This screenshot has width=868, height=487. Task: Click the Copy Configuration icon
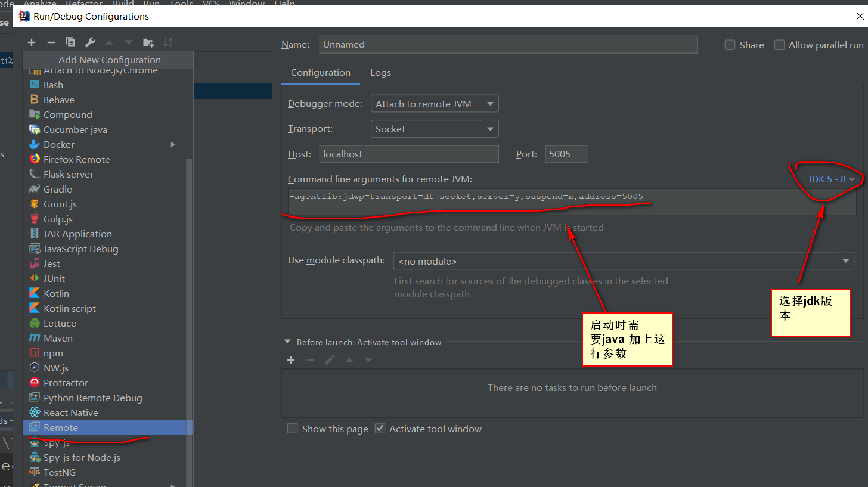70,42
